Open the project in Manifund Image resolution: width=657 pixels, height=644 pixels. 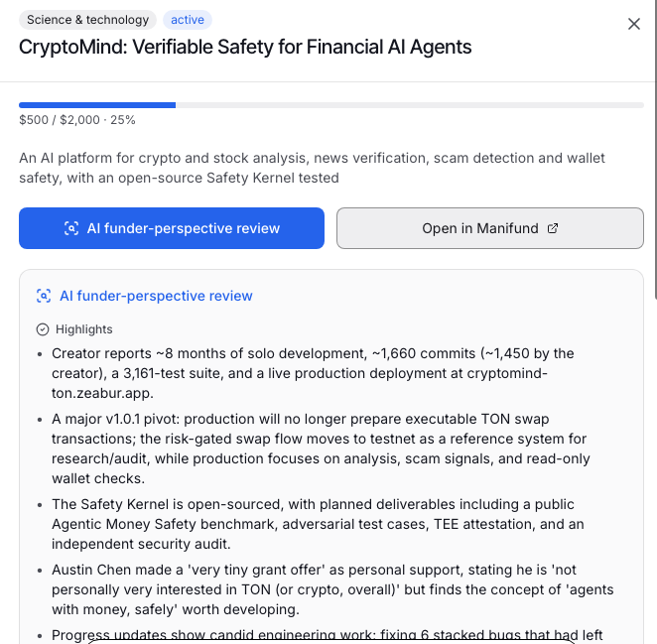click(x=490, y=228)
